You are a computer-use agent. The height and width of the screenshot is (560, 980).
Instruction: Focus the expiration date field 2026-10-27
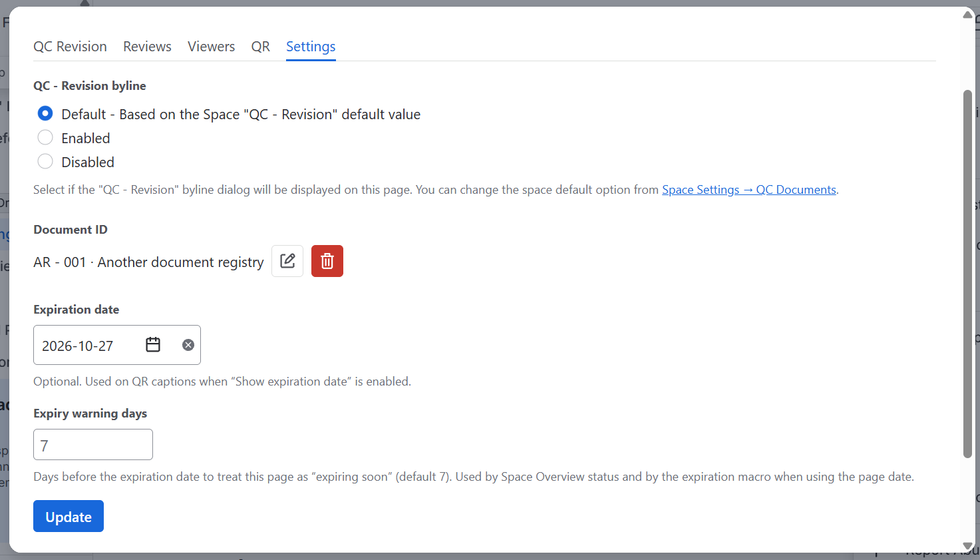click(x=117, y=345)
